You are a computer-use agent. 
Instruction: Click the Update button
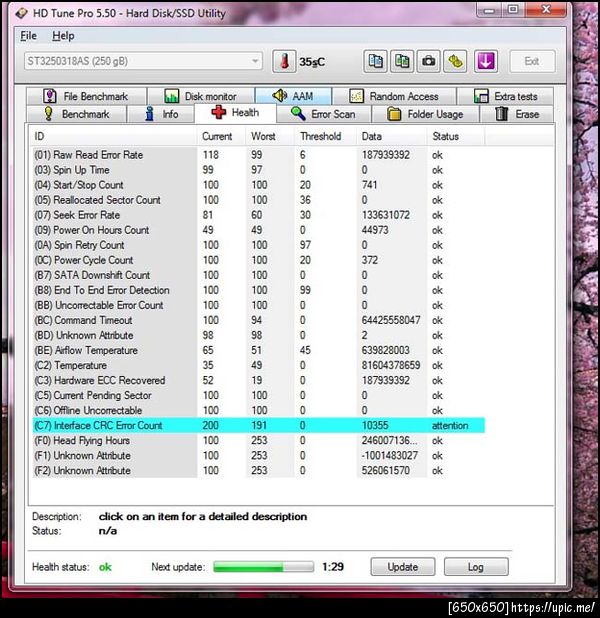tap(402, 567)
